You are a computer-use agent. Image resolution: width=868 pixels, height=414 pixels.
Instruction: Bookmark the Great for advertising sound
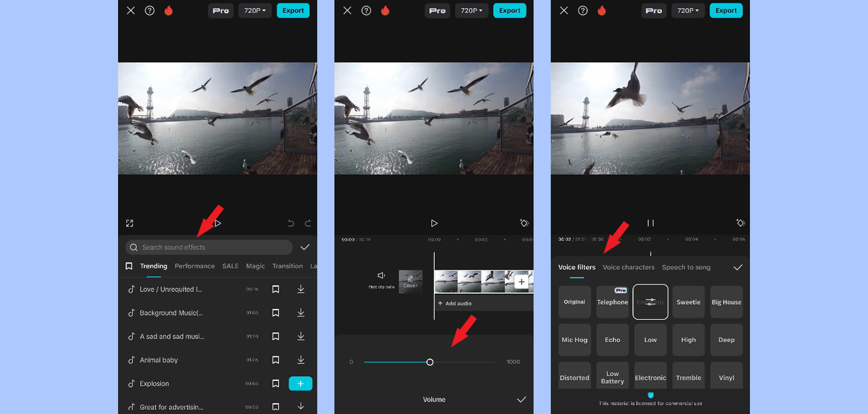pos(275,407)
